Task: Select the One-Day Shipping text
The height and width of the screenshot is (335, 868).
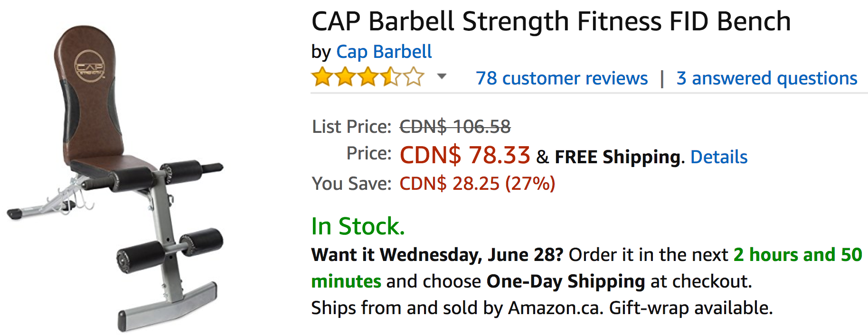Action: pos(566,281)
